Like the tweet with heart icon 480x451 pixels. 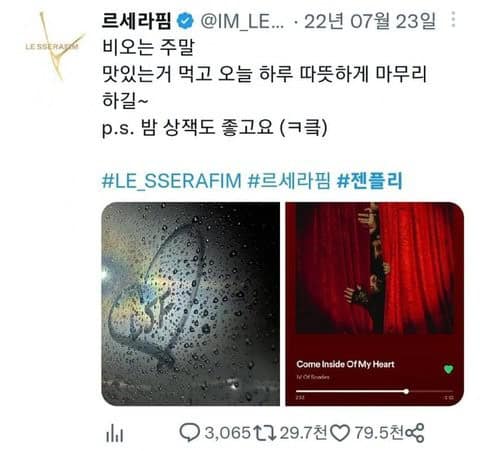point(340,433)
